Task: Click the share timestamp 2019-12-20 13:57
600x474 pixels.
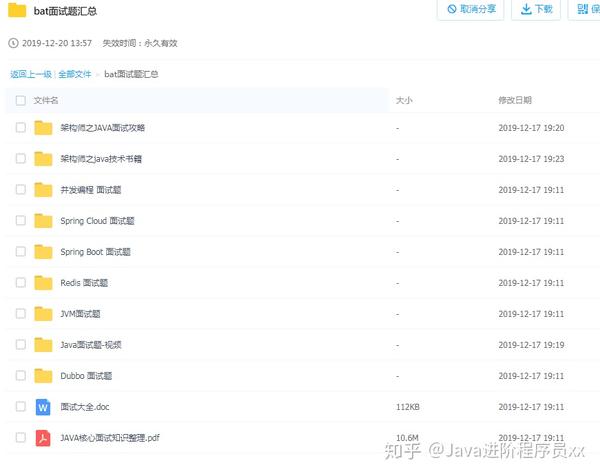Action: pyautogui.click(x=57, y=43)
